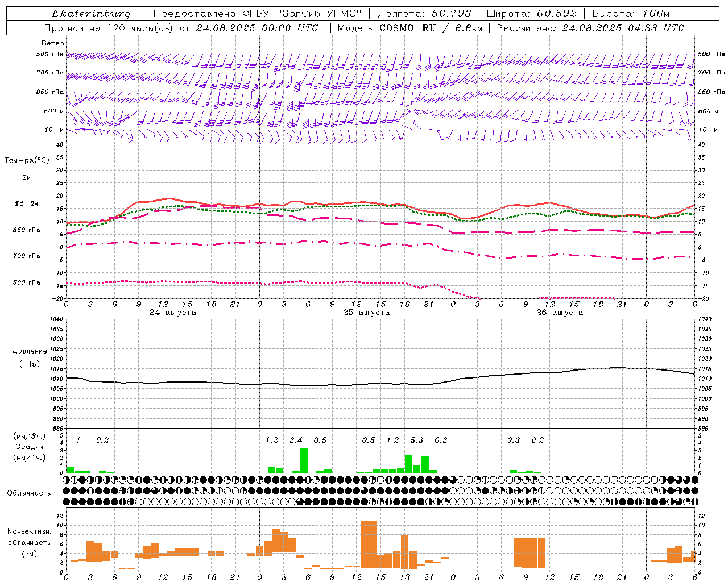The height and width of the screenshot is (582, 728).
Task: Click the Ветер wind panel label
Action: click(52, 43)
